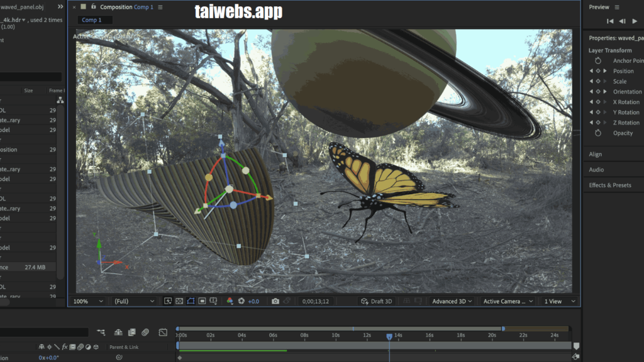Toggle the Draft 3D button
This screenshot has width=644, height=362.
pos(376,301)
